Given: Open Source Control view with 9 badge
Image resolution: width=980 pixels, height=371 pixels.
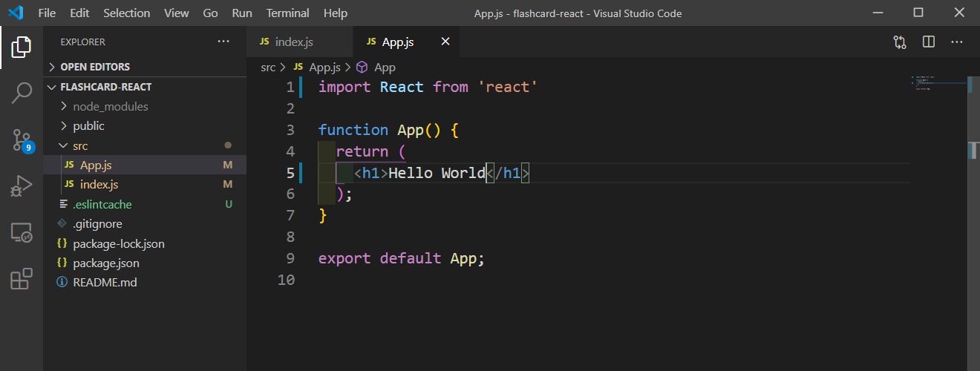Looking at the screenshot, I should click(x=22, y=139).
